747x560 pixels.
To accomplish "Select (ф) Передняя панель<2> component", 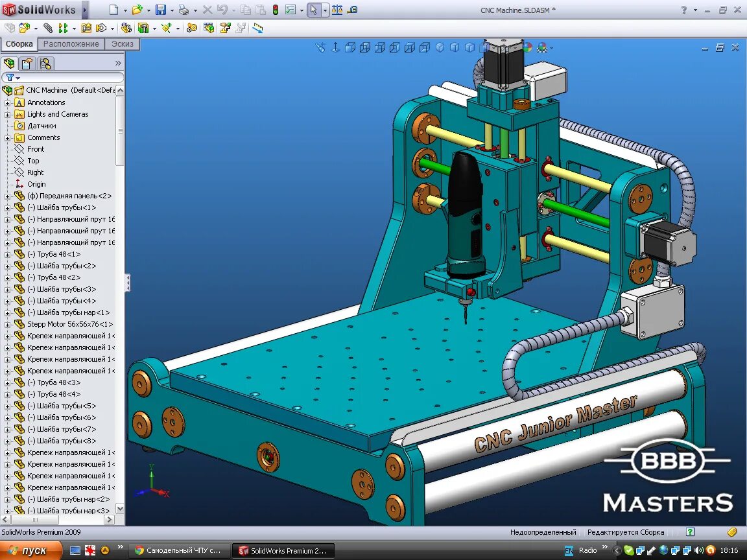I will 69,196.
